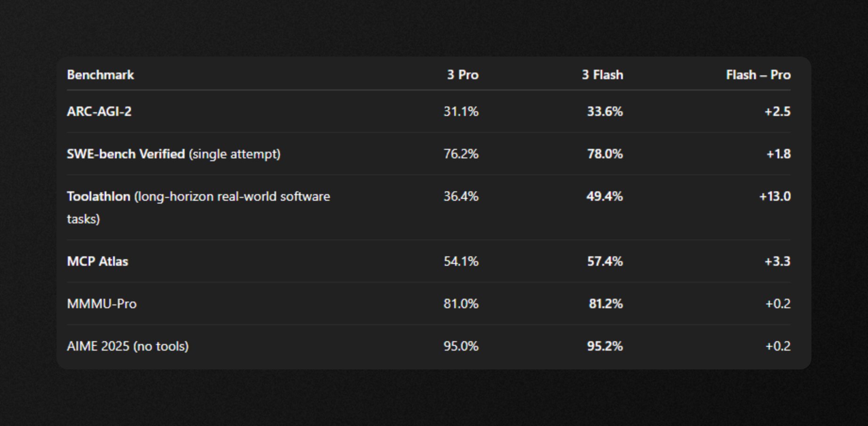Select the AIME 2025 (no tools) label
Viewport: 868px width, 426px height.
click(x=128, y=346)
